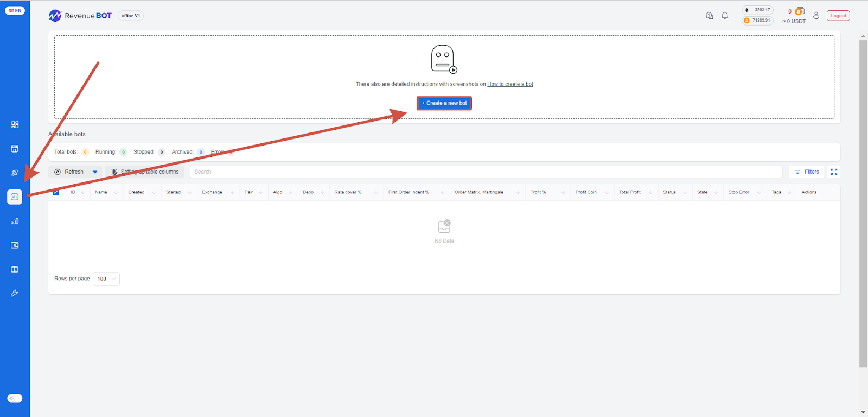The width and height of the screenshot is (868, 417).
Task: Sort table by the Name column
Action: pyautogui.click(x=101, y=192)
